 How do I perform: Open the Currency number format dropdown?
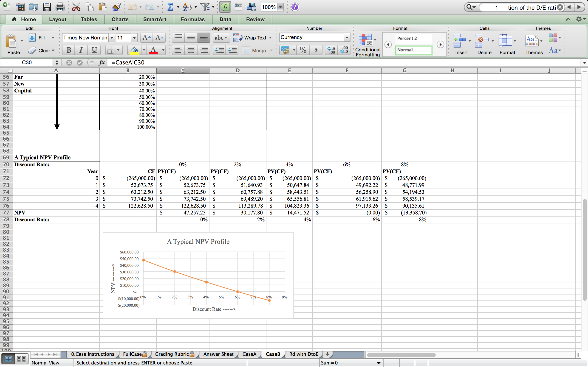[347, 37]
